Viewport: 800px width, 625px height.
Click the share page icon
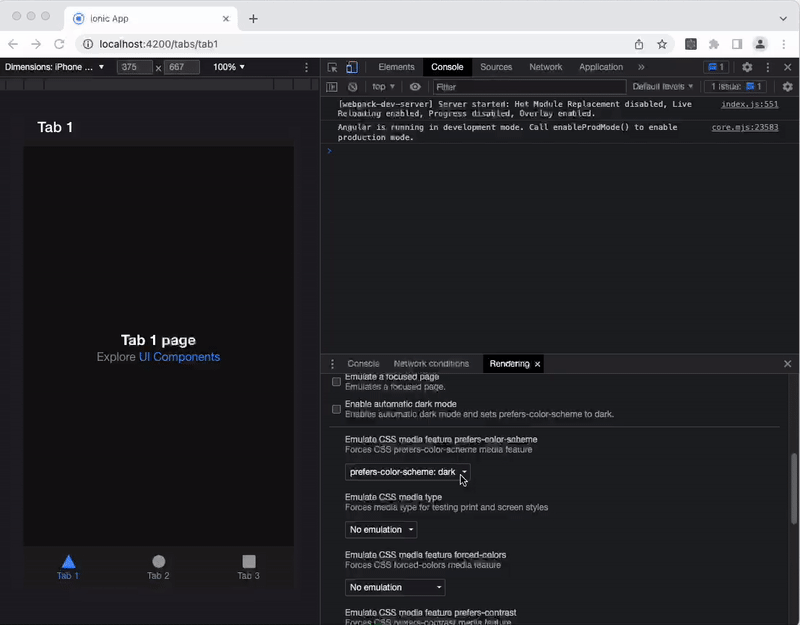tap(639, 44)
